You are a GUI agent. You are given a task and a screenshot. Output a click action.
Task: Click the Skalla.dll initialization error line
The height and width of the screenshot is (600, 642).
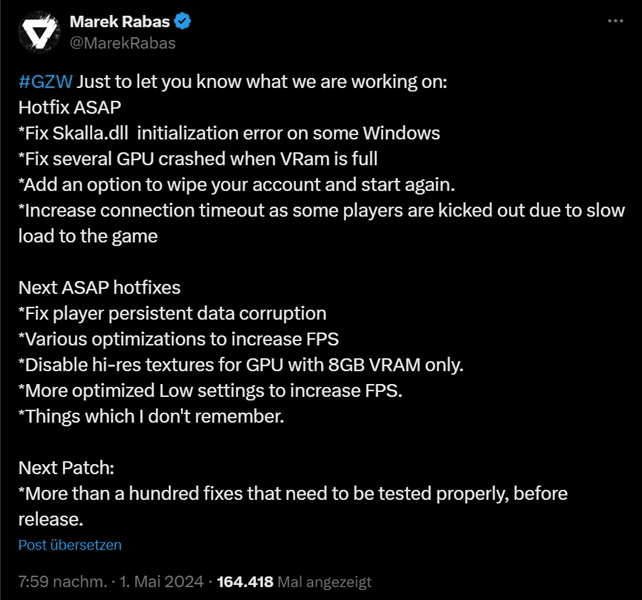(x=228, y=133)
